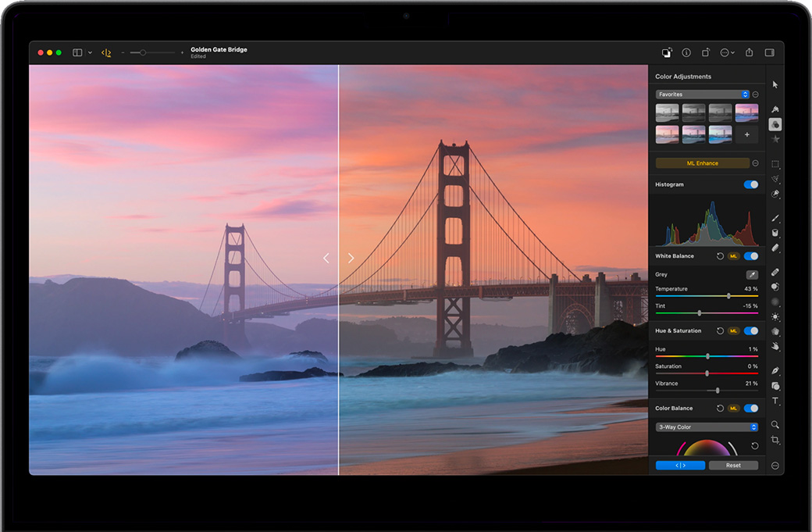Choose the Pen tool in the sidebar

(x=775, y=370)
